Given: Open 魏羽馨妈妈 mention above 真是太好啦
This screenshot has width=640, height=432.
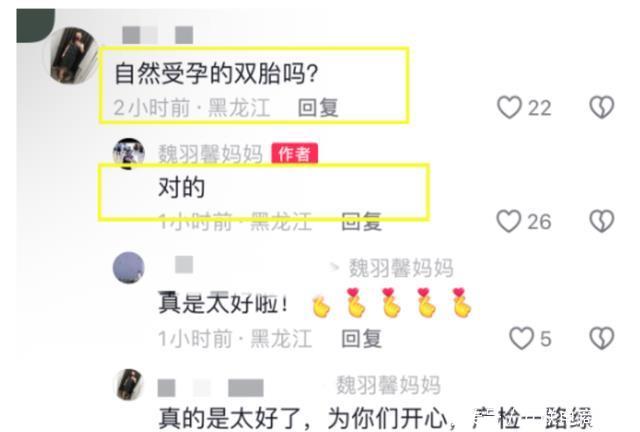Looking at the screenshot, I should (401, 268).
